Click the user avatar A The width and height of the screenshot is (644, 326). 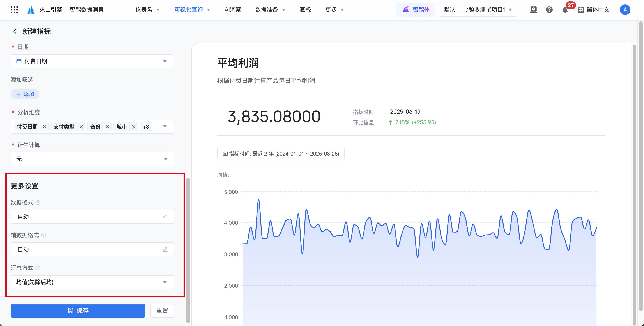point(625,10)
